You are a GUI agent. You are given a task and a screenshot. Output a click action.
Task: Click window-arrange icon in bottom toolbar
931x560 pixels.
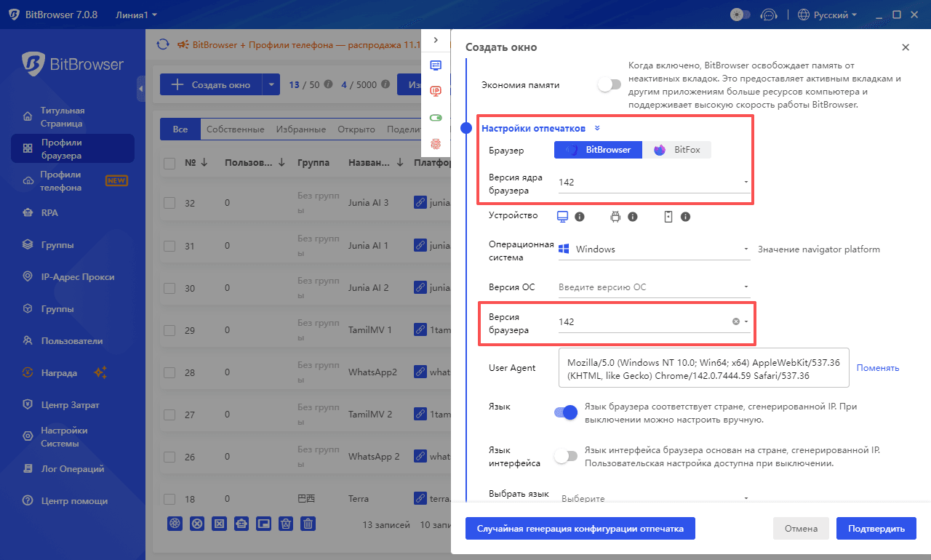coord(263,524)
